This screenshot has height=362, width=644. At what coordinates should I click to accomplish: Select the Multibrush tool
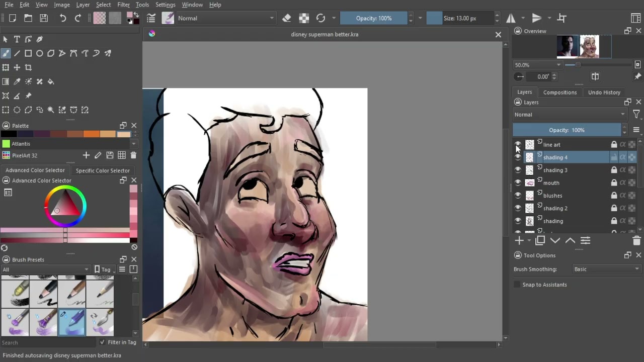[108, 53]
